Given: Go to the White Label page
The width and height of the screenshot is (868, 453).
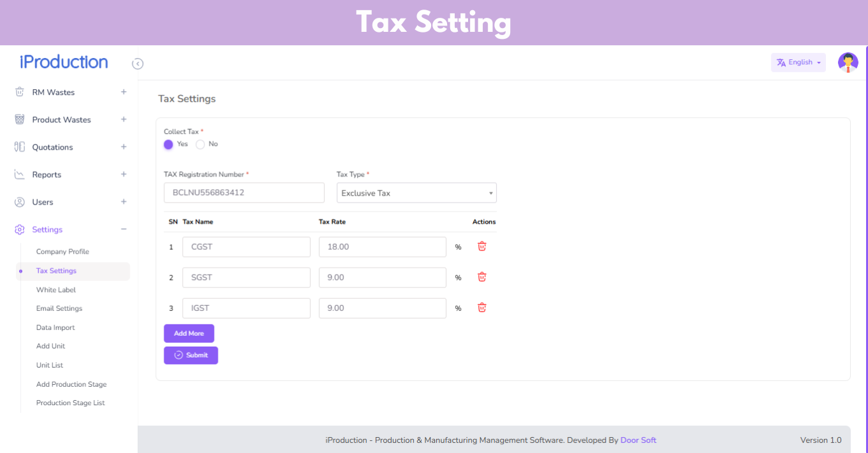Looking at the screenshot, I should (x=56, y=290).
